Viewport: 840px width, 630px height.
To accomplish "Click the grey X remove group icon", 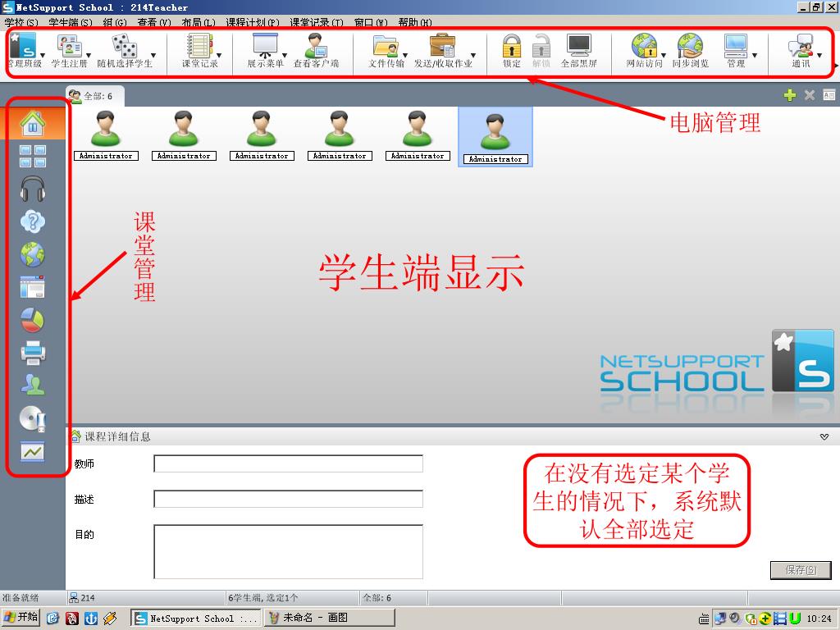I will coord(810,95).
